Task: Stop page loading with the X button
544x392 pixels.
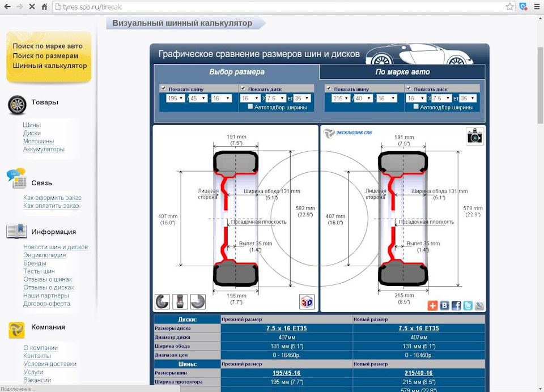Action: pyautogui.click(x=32, y=7)
